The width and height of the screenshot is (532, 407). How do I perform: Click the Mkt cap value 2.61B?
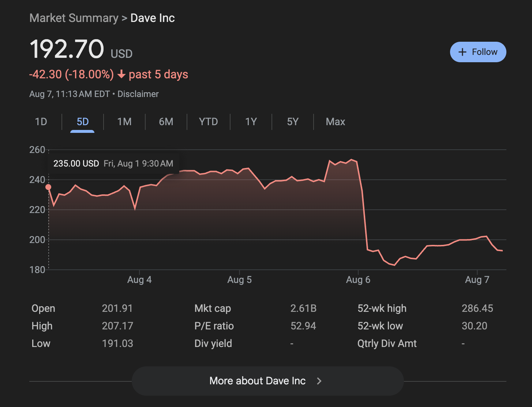[303, 308]
